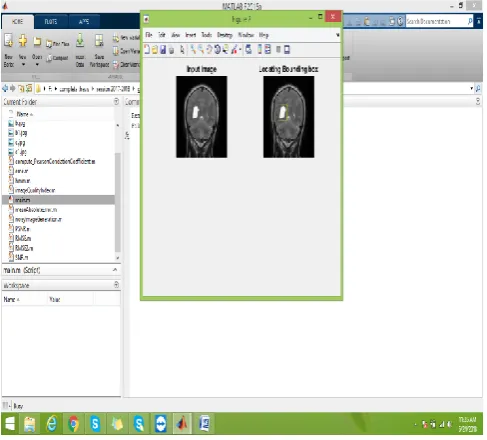Click the Hide Plot Tools icon

coord(278,50)
